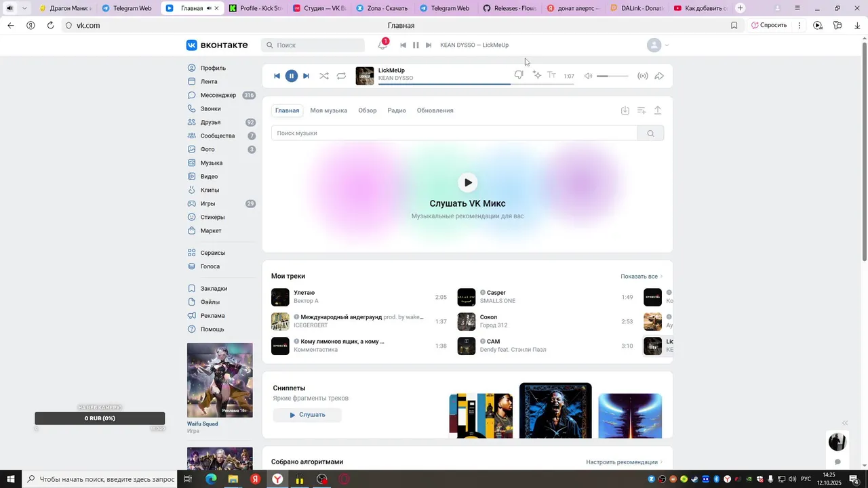Toggle shuffle mode in the player
Screen dimensions: 868x488
(324, 76)
